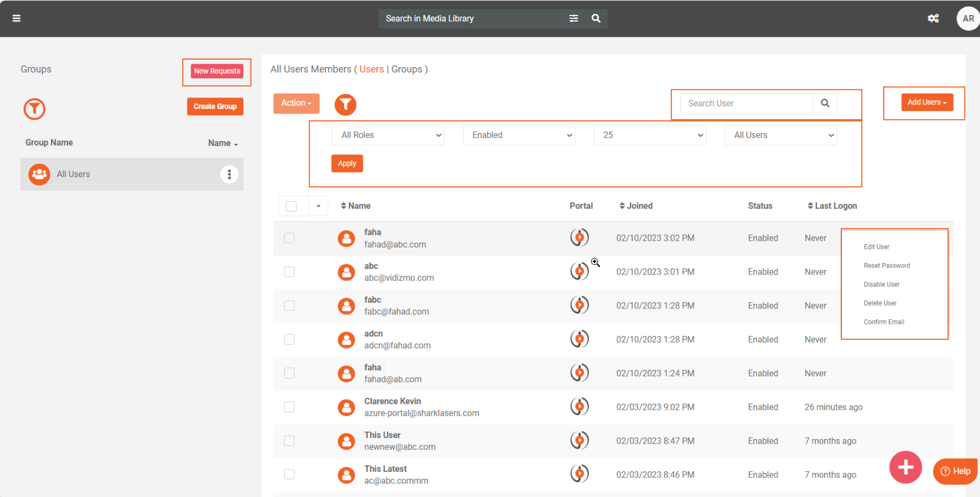Click the red plus floating button
The image size is (980, 497).
pyautogui.click(x=906, y=467)
